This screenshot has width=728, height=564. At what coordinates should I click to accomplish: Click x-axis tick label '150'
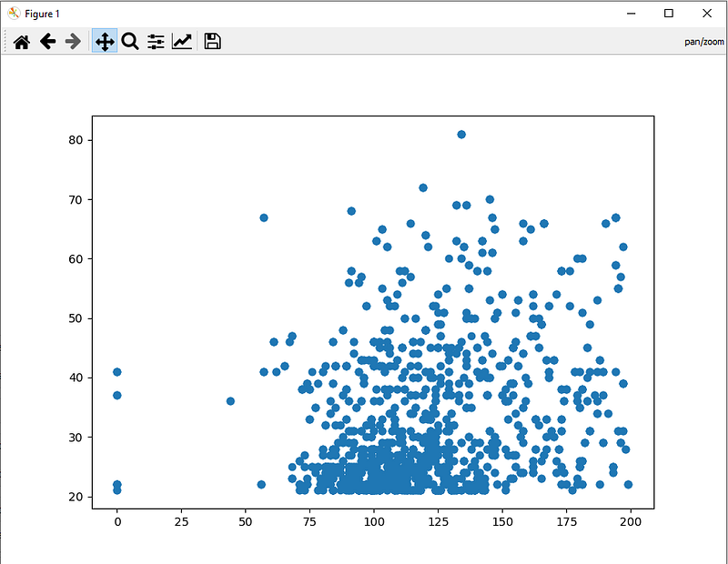point(502,522)
